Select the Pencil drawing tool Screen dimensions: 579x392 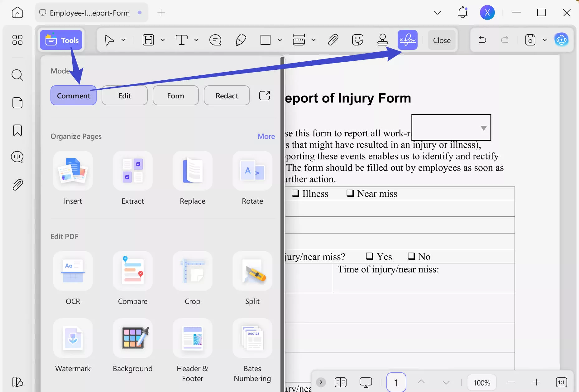pyautogui.click(x=241, y=40)
